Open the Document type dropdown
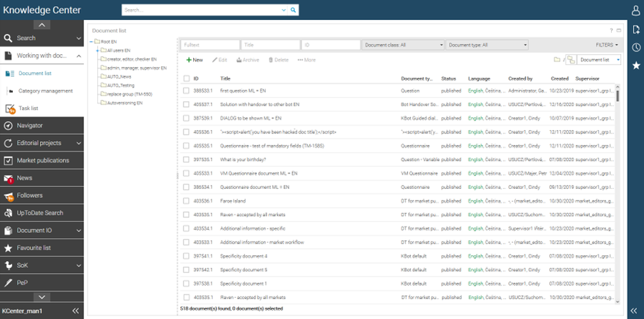Screen dimensions: 644x319 487,45
